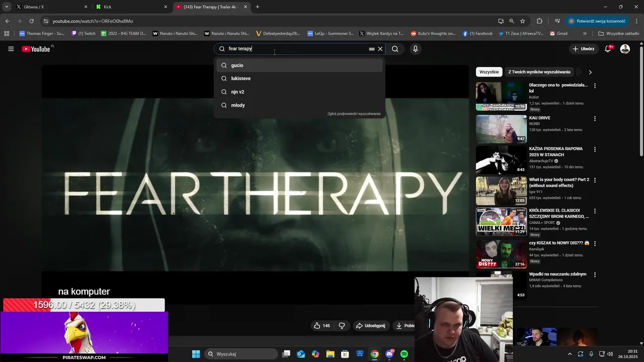Pick the 'młody' search suggestion
Viewport: 644px width, 362px height.
pos(299,105)
